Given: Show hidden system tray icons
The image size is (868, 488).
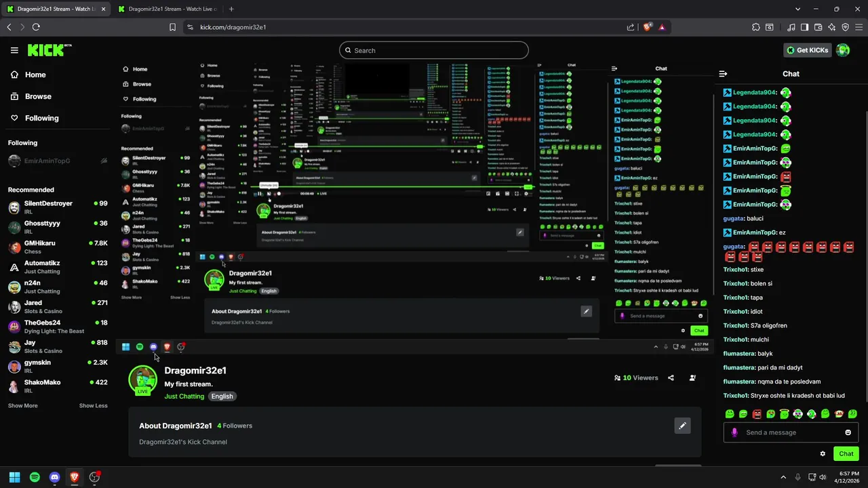Looking at the screenshot, I should point(783,477).
